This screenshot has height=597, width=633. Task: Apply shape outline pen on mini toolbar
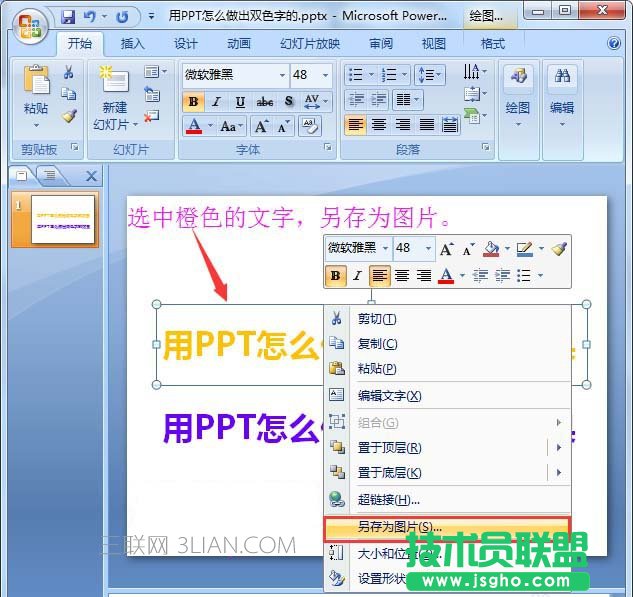[524, 249]
